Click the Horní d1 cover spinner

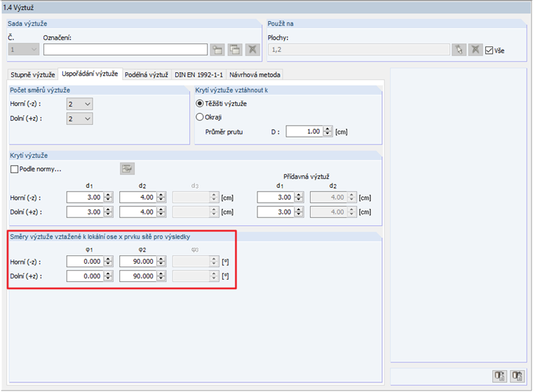click(108, 197)
